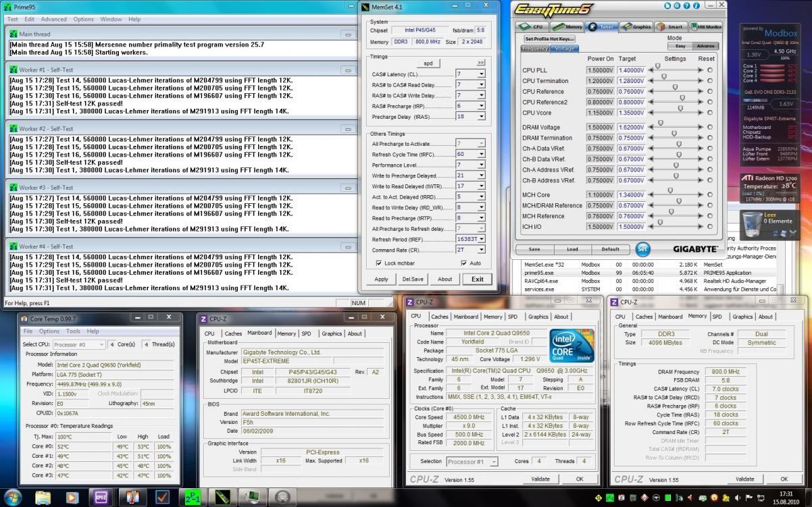Click the Core Temp window title icon
The image size is (812, 507).
click(25, 319)
